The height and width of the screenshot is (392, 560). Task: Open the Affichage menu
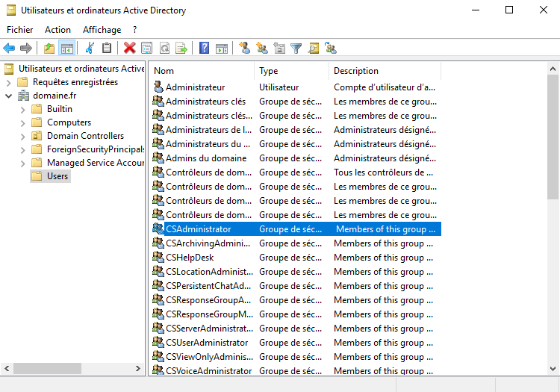(102, 30)
